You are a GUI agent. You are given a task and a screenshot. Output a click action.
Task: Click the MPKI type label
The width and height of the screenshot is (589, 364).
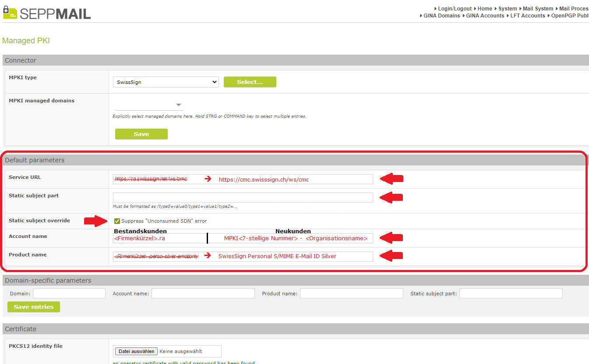[x=23, y=77]
